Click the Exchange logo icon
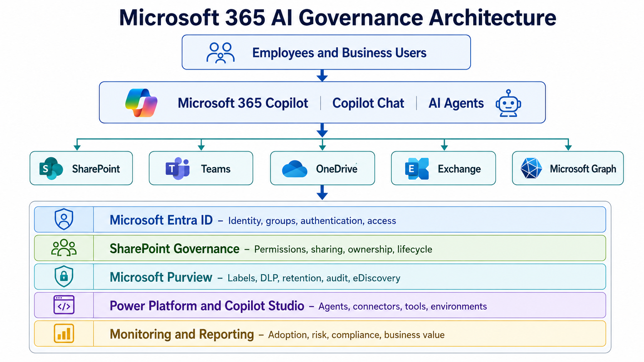Screen dimensions: 644x362 417,168
